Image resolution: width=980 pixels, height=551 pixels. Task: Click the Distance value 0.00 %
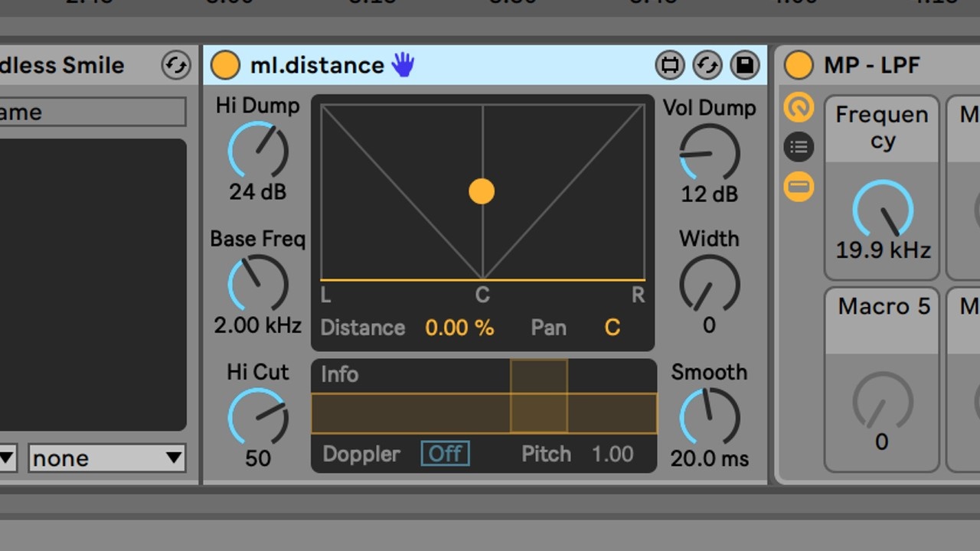pyautogui.click(x=459, y=328)
